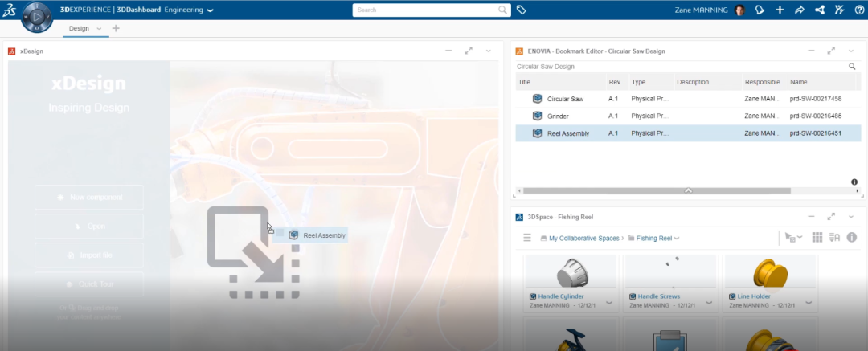Screen dimensions: 868x351
Task: Open Handle Screws link
Action: pos(659,296)
